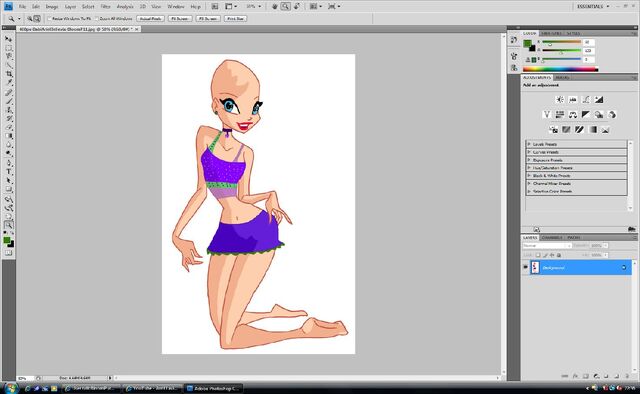Add a Black & White adjustment
640x394 pixels.
click(586, 115)
